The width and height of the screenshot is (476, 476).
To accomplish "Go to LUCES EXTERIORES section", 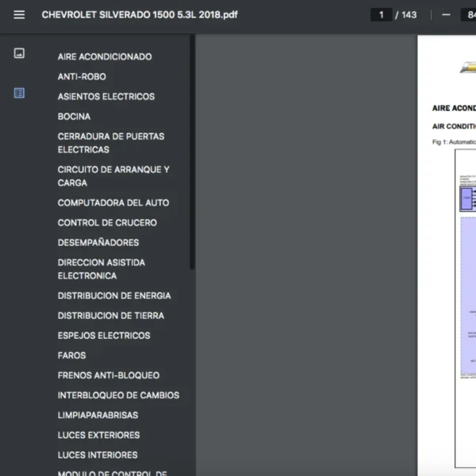I will [98, 435].
